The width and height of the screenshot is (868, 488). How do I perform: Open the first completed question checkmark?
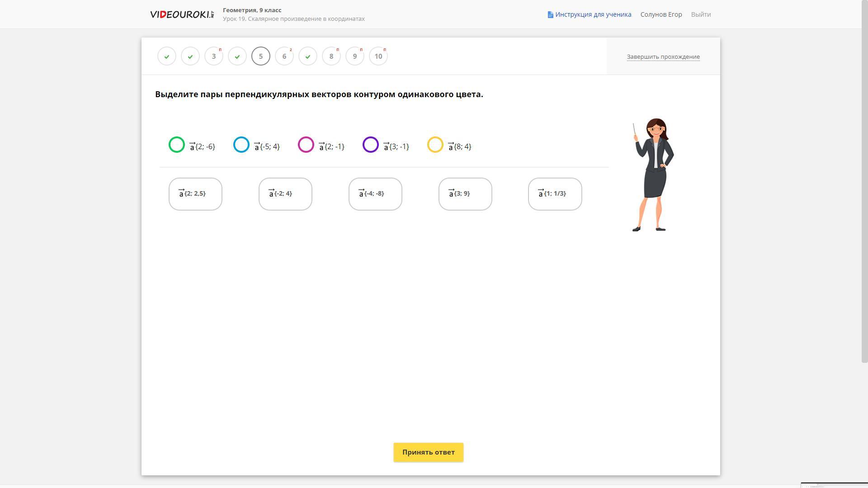tap(167, 56)
